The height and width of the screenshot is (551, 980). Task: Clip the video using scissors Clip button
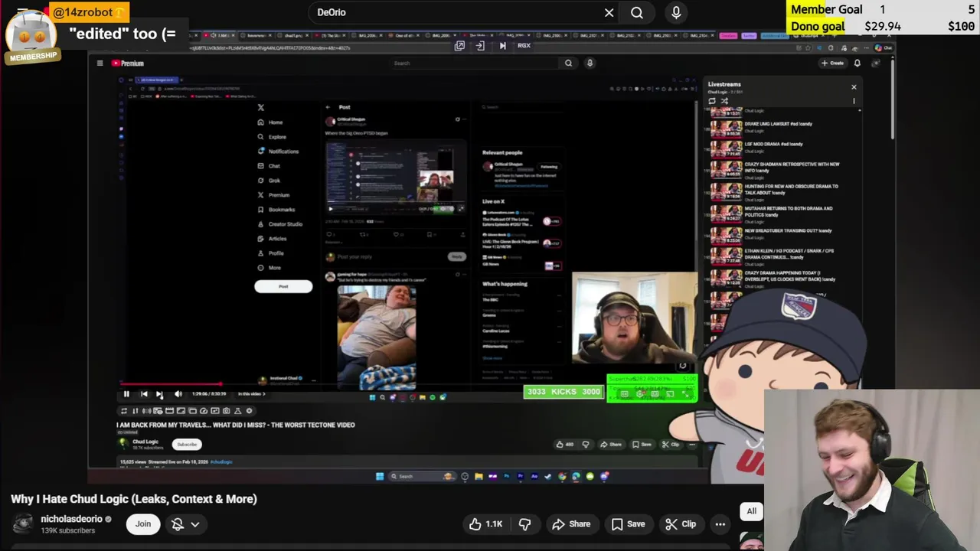(x=681, y=524)
